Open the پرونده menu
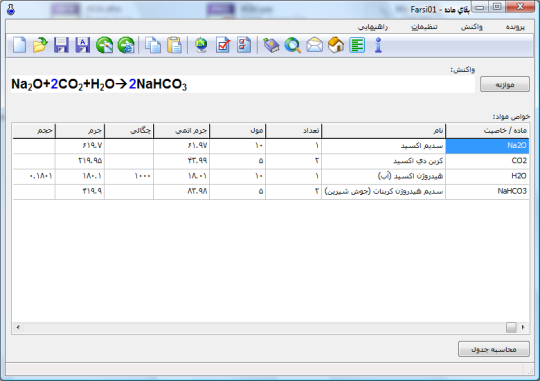The width and height of the screenshot is (540, 381). (x=515, y=27)
